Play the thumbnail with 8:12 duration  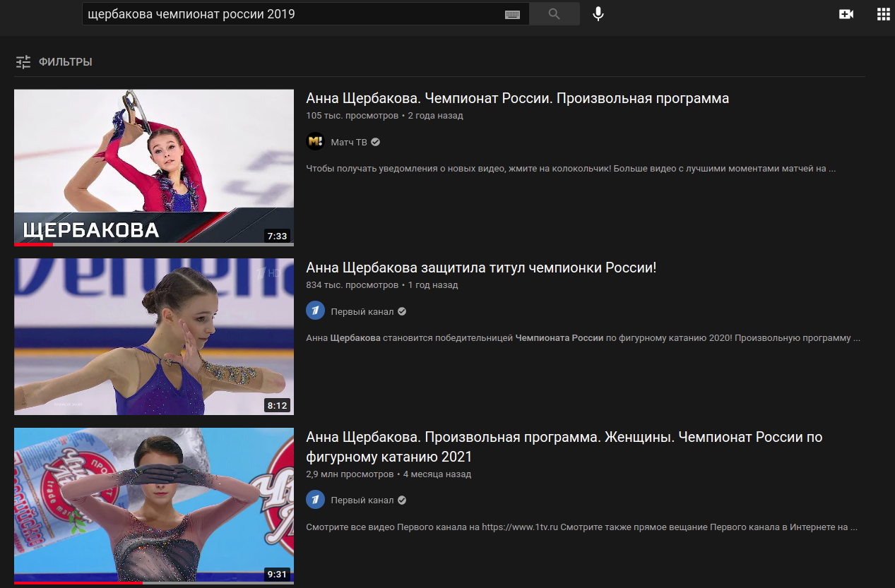click(154, 336)
